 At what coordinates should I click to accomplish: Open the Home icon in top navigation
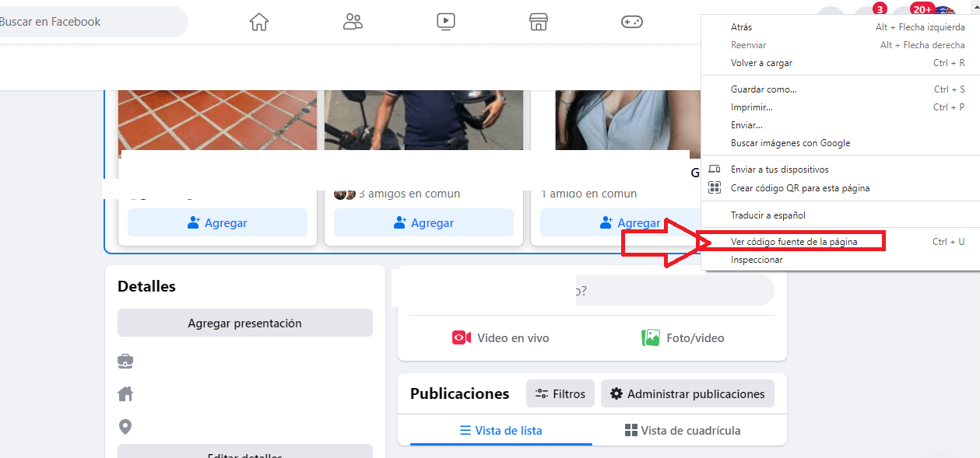pos(259,22)
